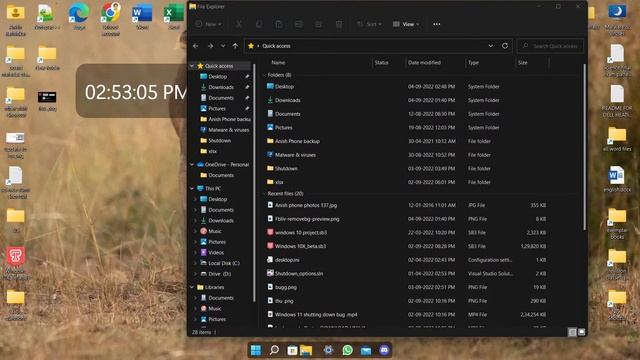Collapse the Quick access tree node
This screenshot has width=640, height=360.
click(x=192, y=66)
